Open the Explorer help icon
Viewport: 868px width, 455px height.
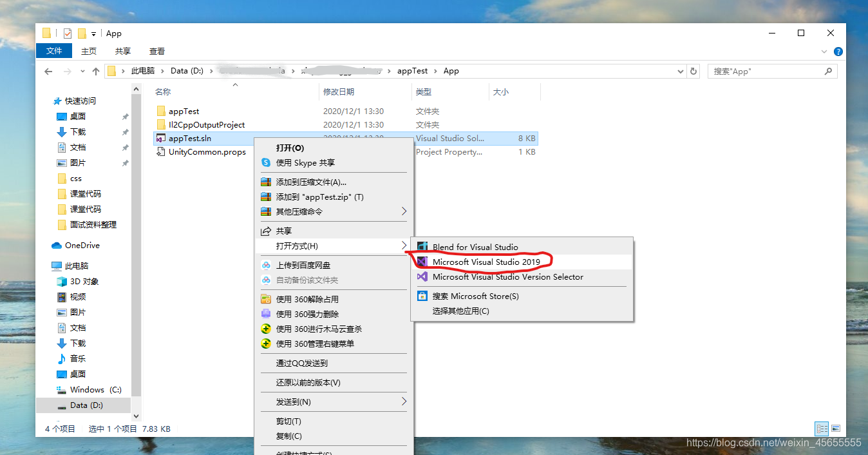838,51
